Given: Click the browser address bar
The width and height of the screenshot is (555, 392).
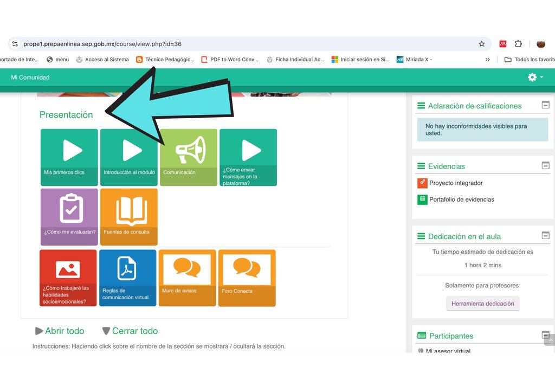Looking at the screenshot, I should pyautogui.click(x=248, y=44).
